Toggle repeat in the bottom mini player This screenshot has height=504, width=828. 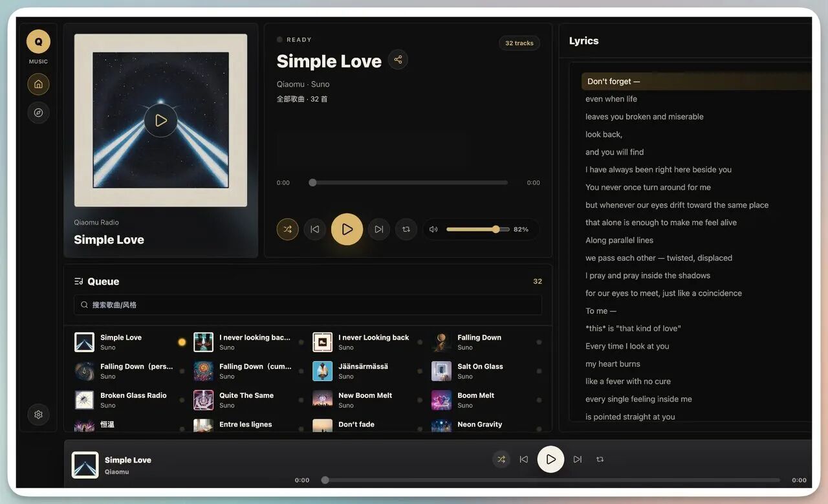[x=600, y=459]
